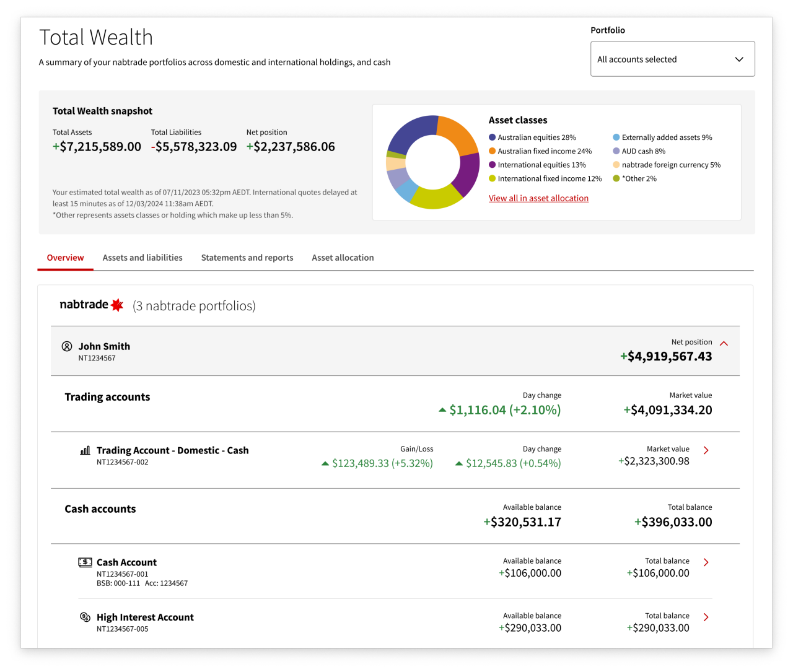Select the High Interest Account name

(x=145, y=617)
